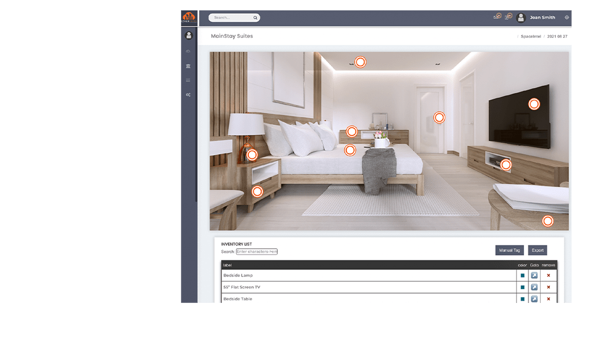
Task: Click the building icon in the sidebar
Action: click(x=188, y=66)
